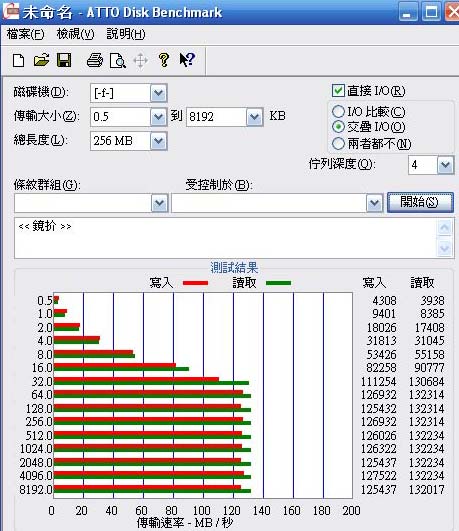Expand the 條紋群組(G) dropdown
The height and width of the screenshot is (531, 459).
click(159, 203)
